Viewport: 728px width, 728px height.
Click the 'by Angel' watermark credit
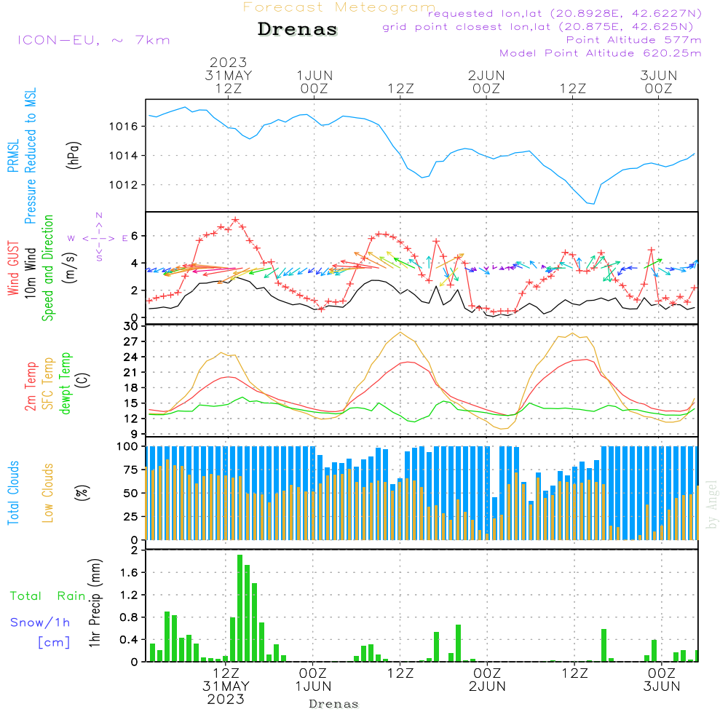click(x=712, y=505)
